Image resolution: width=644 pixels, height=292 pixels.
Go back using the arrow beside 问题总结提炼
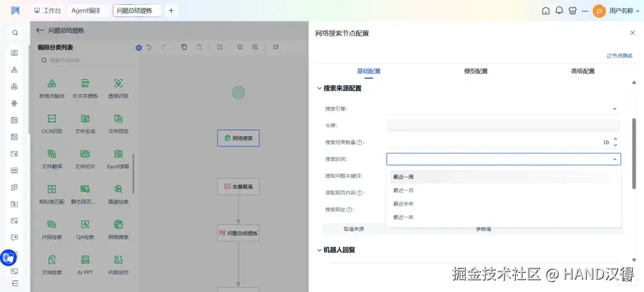[40, 30]
